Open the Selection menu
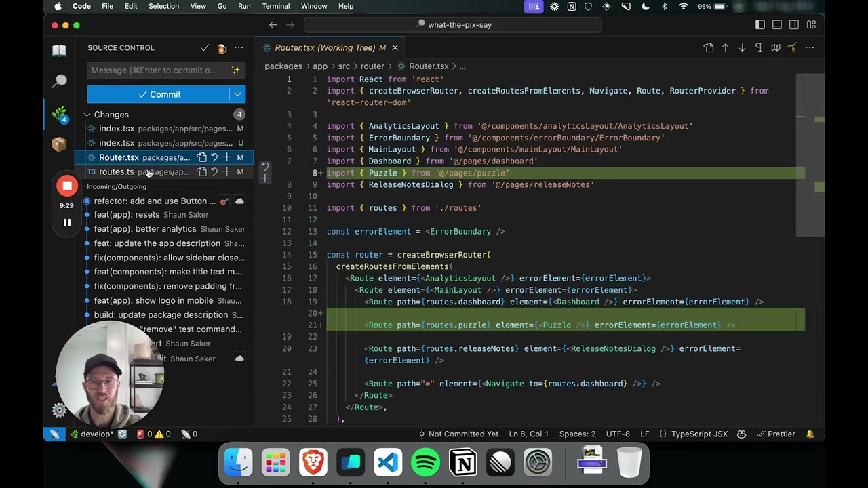Viewport: 868px width, 488px height. tap(163, 6)
